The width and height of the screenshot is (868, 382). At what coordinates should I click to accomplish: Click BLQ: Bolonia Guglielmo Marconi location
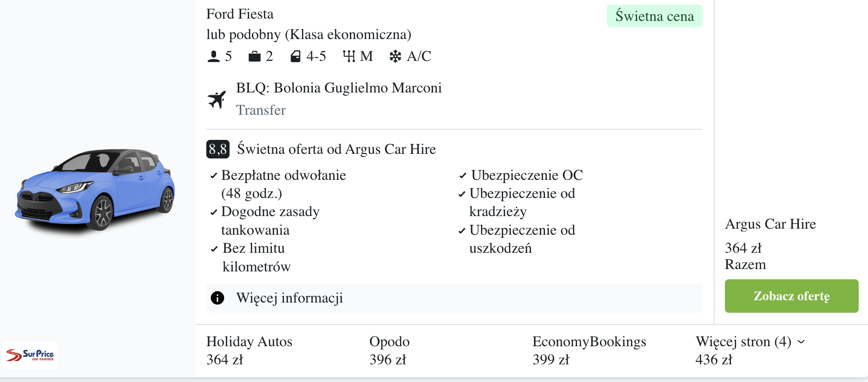[339, 88]
